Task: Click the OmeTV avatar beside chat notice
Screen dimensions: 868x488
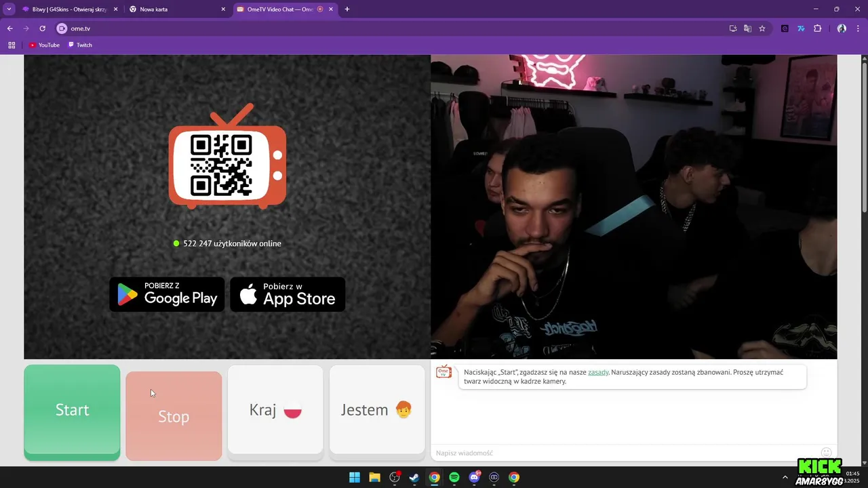Action: pos(443,371)
